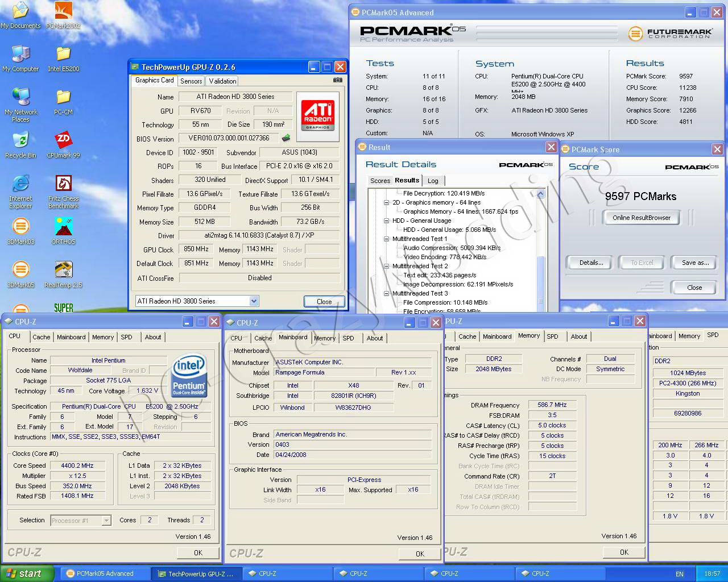Launch Internet Explorer desktop icon
This screenshot has width=728, height=582.
coord(20,192)
